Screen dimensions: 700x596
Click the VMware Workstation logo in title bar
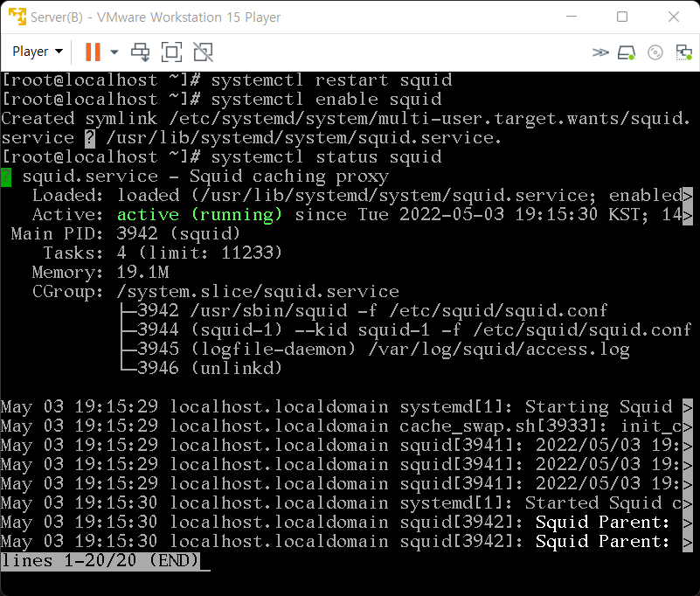coord(17,17)
